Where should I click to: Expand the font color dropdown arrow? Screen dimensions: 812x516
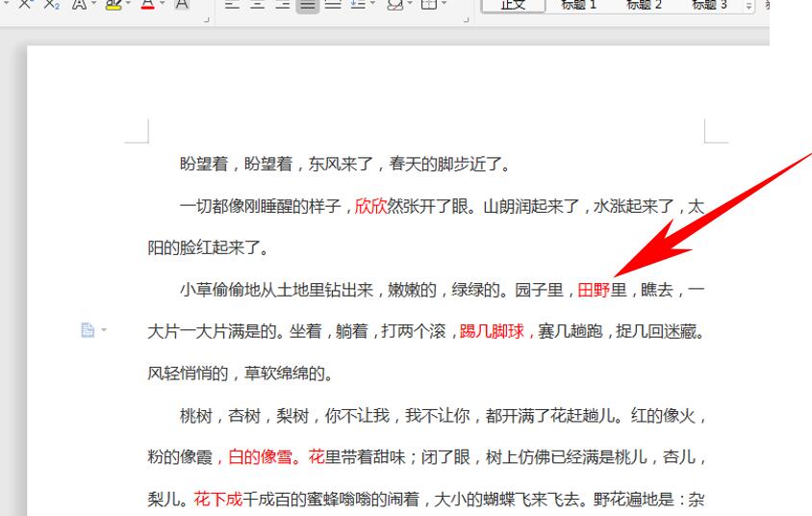[x=162, y=6]
